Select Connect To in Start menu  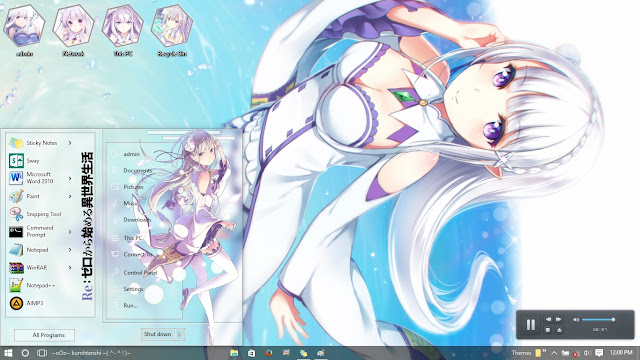138,254
